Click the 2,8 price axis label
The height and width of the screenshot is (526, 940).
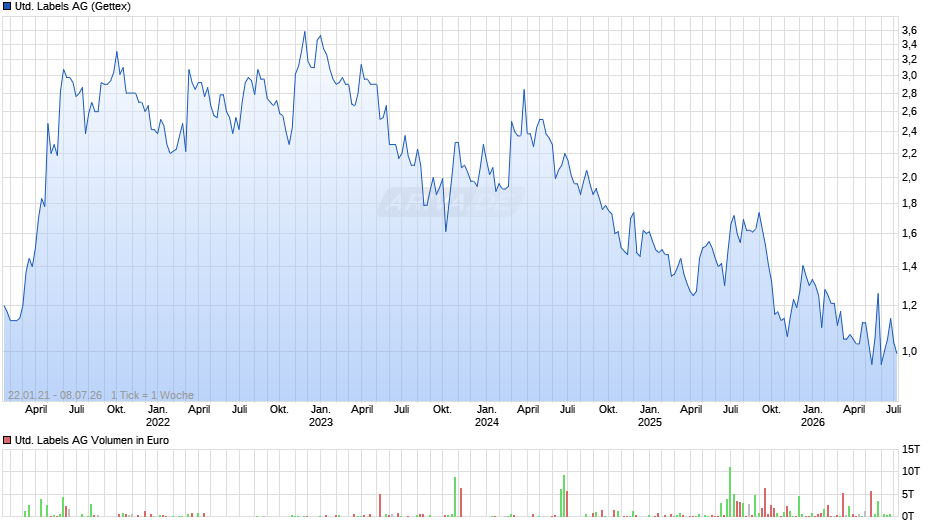(909, 93)
